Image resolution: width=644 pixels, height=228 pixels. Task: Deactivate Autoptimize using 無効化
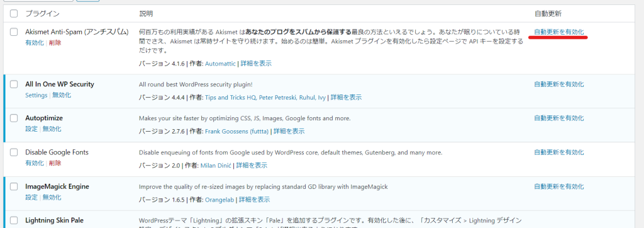[52, 129]
